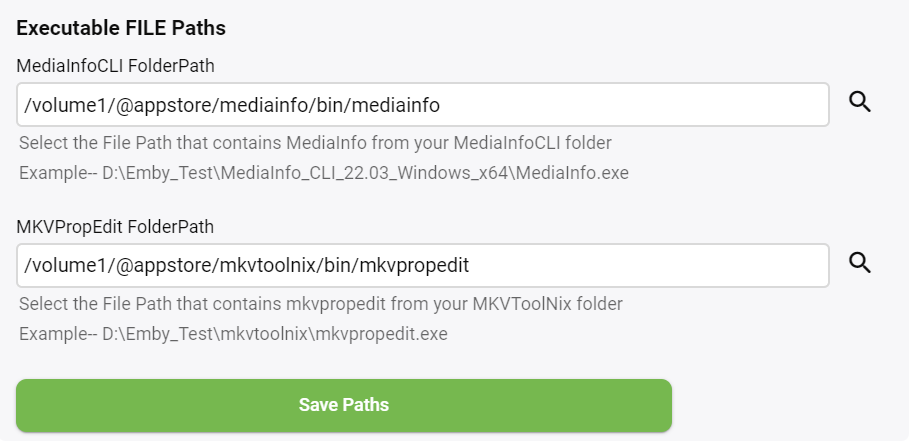Focus the MediaInfoCLI FolderPath text box
This screenshot has height=443, width=910.
point(422,104)
